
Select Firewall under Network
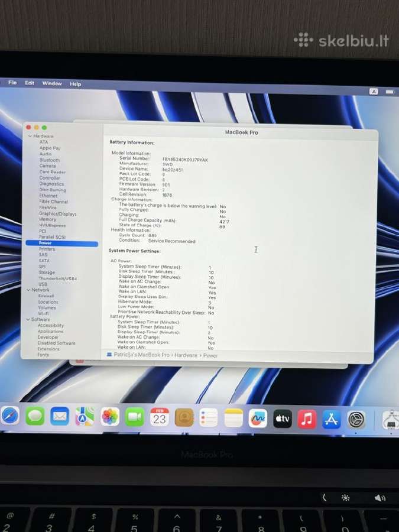[x=46, y=296]
